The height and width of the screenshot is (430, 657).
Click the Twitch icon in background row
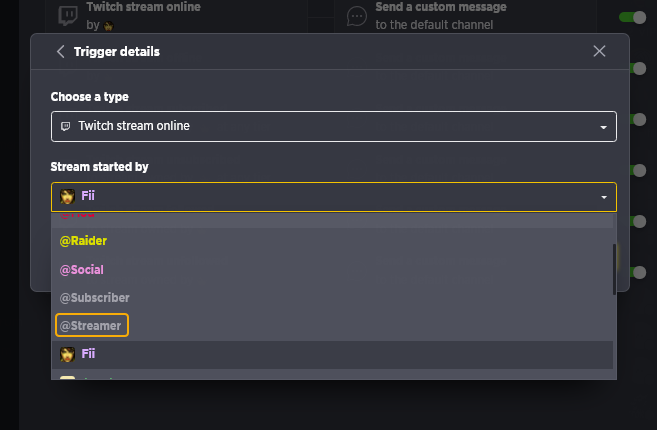[67, 16]
